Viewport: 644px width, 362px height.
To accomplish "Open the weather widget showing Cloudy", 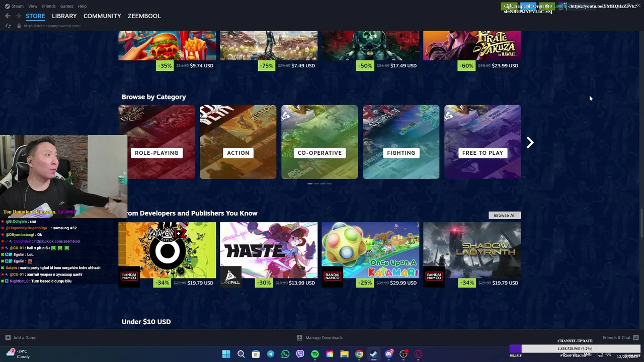I will pyautogui.click(x=18, y=354).
